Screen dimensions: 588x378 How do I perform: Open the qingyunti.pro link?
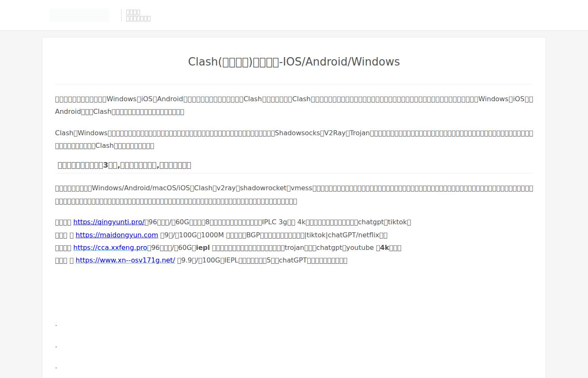point(109,222)
